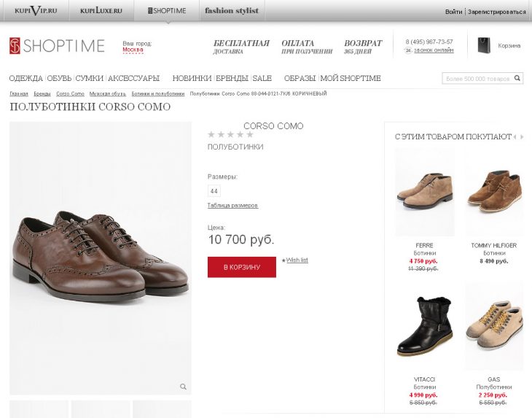Image resolution: width=532 pixels, height=418 pixels.
Task: Switch to the fashion stylist tab
Action: pos(231,11)
